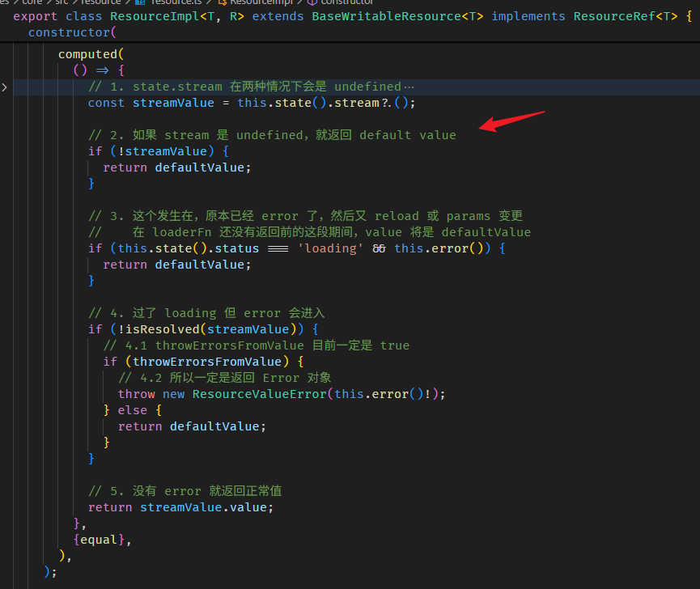Click the 'if (!streamValue) {' condition
700x589 pixels.
point(159,151)
